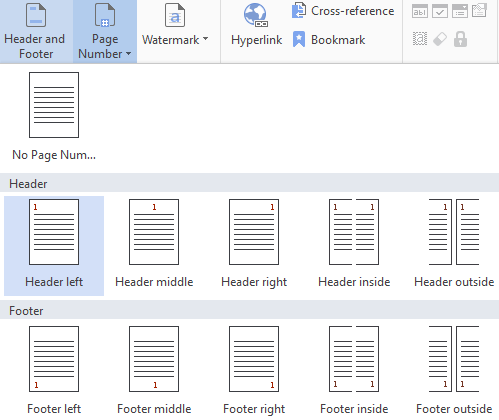Screen dimensions: 499x420
Task: Choose the No Page Number option
Action: pyautogui.click(x=54, y=117)
